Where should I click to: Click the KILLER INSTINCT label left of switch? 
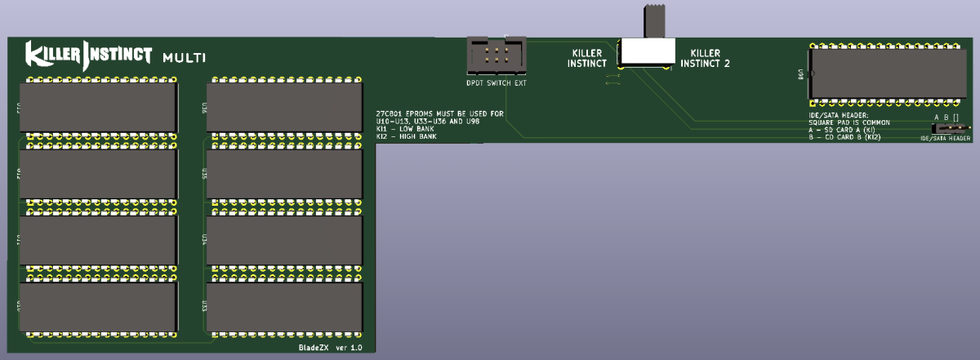(x=588, y=58)
